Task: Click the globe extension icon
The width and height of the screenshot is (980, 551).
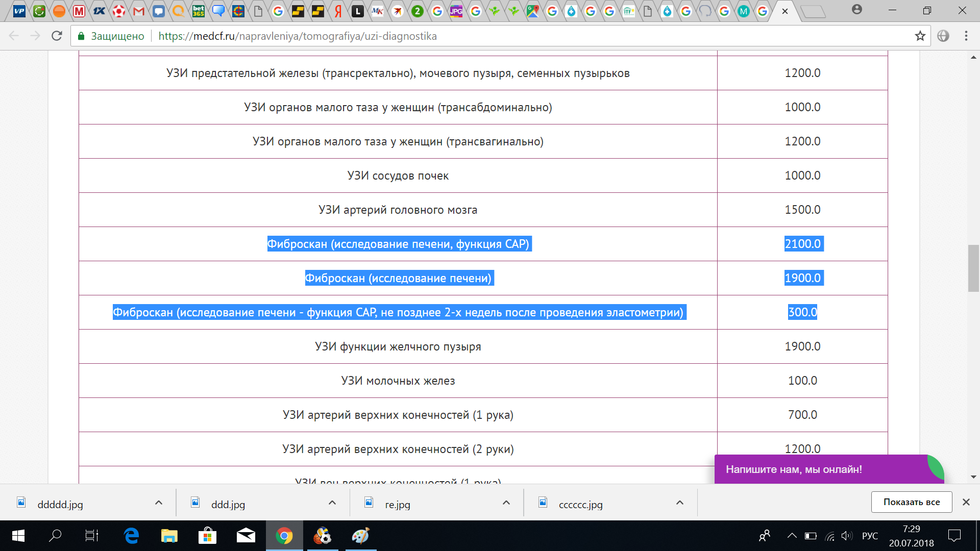Action: coord(943,36)
